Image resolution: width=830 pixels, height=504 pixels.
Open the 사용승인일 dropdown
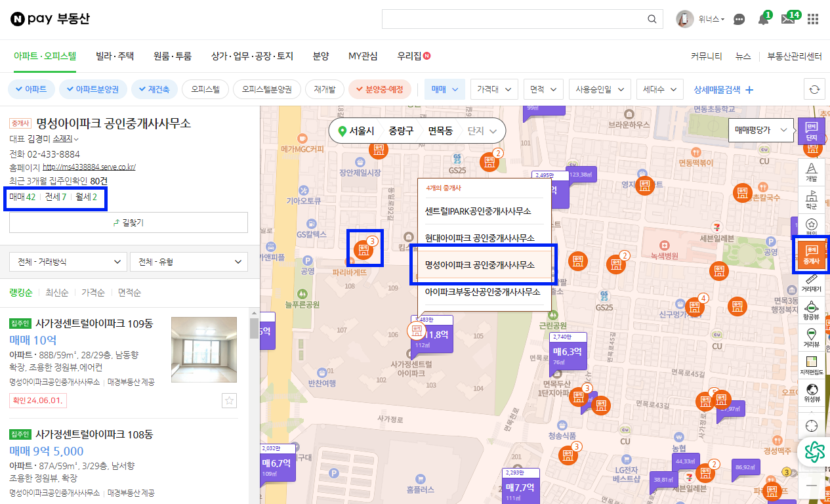coord(599,89)
